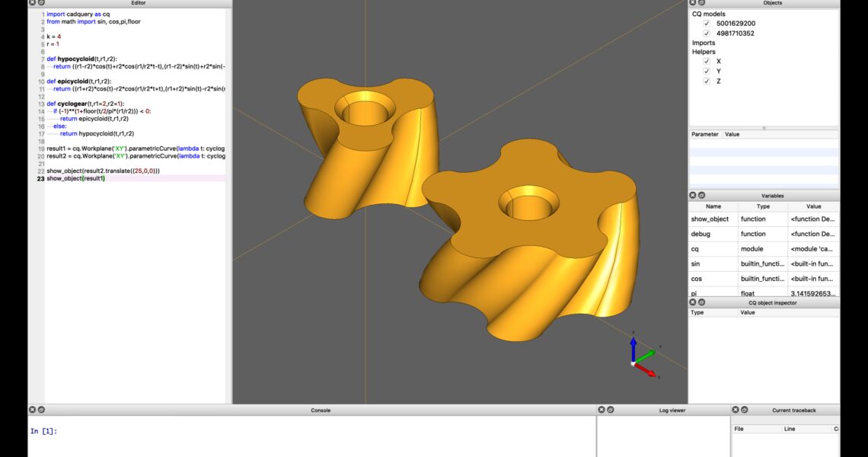Float the Console dock panel

point(41,410)
